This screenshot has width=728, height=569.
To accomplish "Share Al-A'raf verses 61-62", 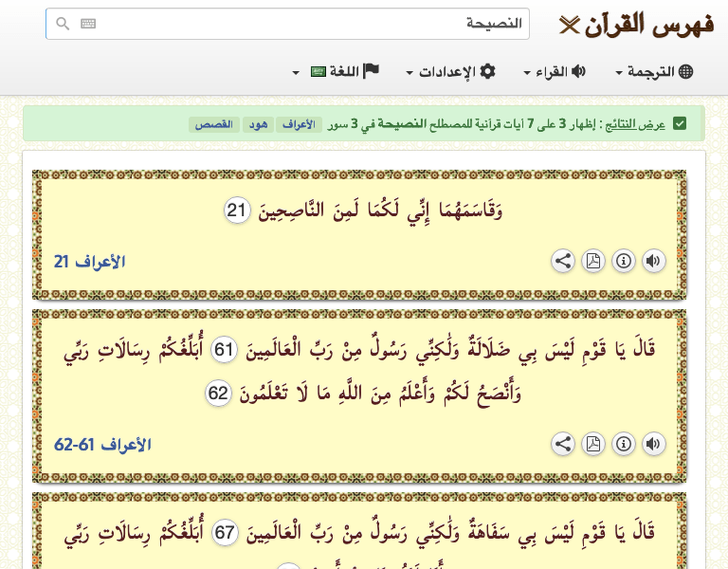I will click(x=562, y=444).
